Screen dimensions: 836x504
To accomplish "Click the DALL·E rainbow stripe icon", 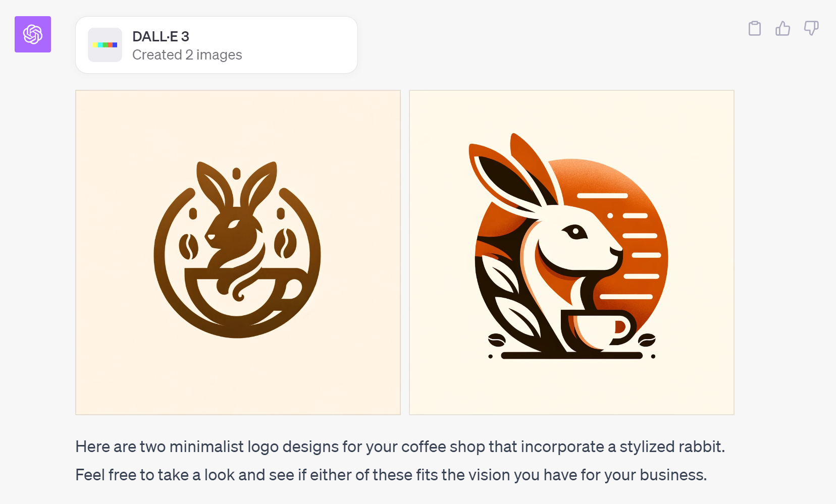I will [x=105, y=45].
